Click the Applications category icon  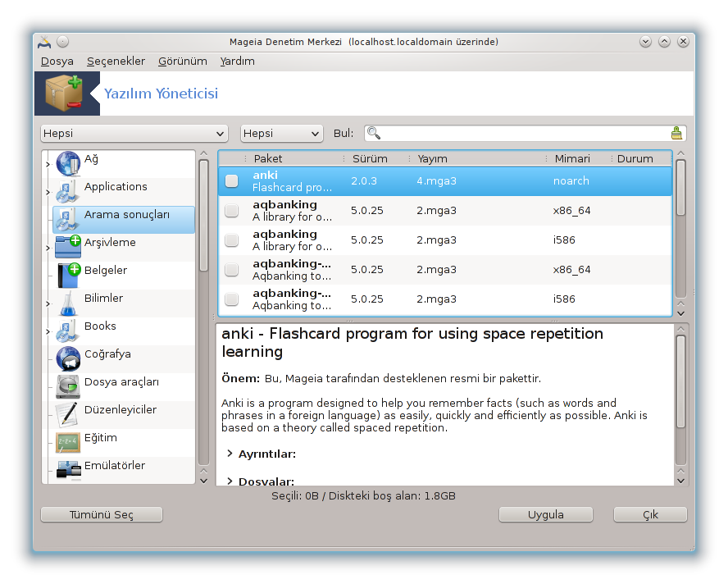pos(68,191)
